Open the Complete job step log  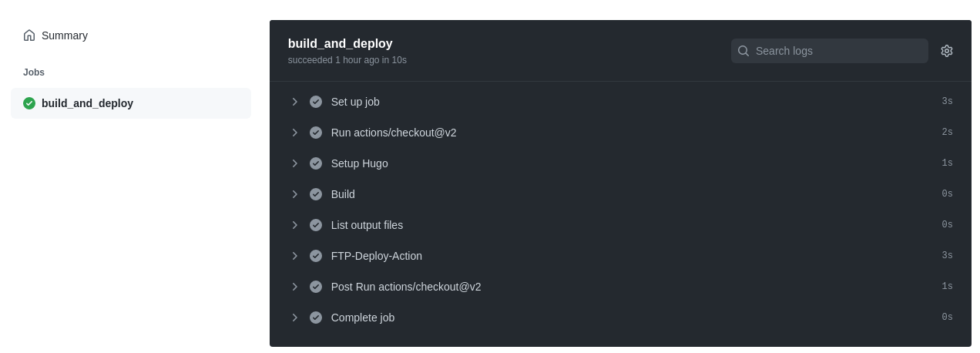pos(363,318)
